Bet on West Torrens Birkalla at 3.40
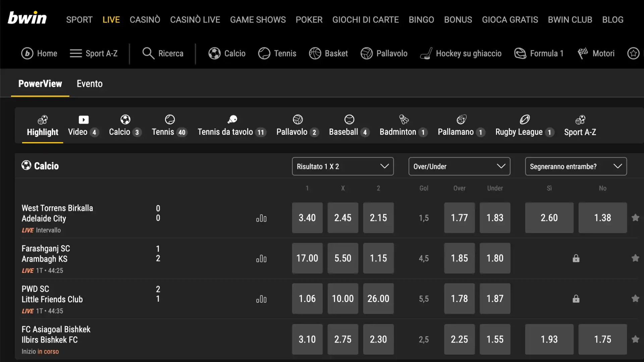The height and width of the screenshot is (362, 644). tap(307, 218)
